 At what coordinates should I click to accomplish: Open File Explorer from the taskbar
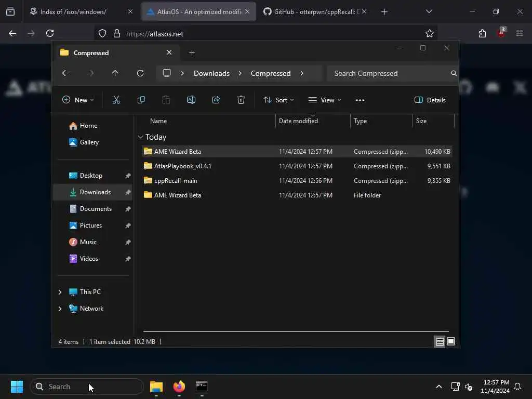(x=156, y=387)
